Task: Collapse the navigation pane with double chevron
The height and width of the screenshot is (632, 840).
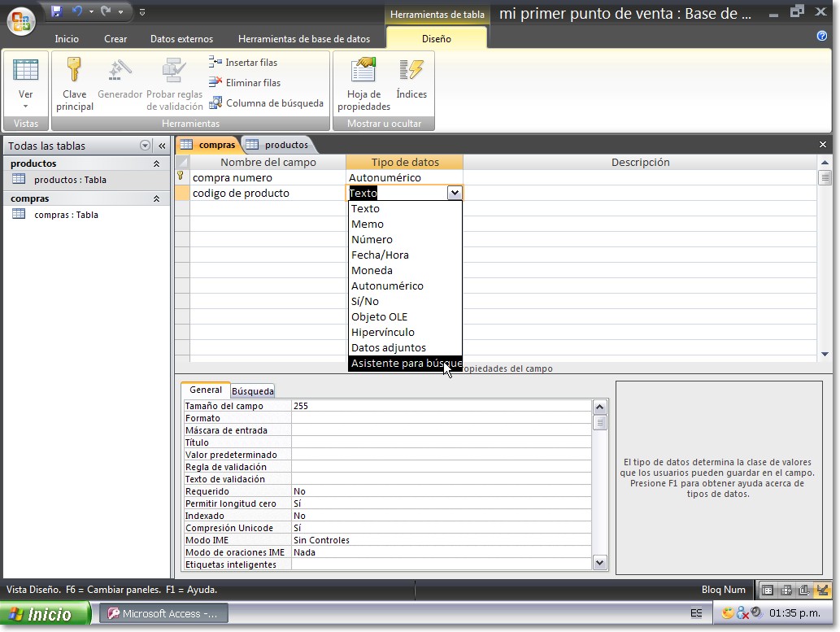Action: coord(159,145)
